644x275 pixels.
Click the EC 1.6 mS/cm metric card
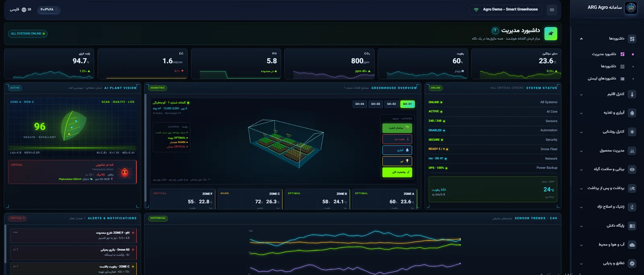(142, 64)
